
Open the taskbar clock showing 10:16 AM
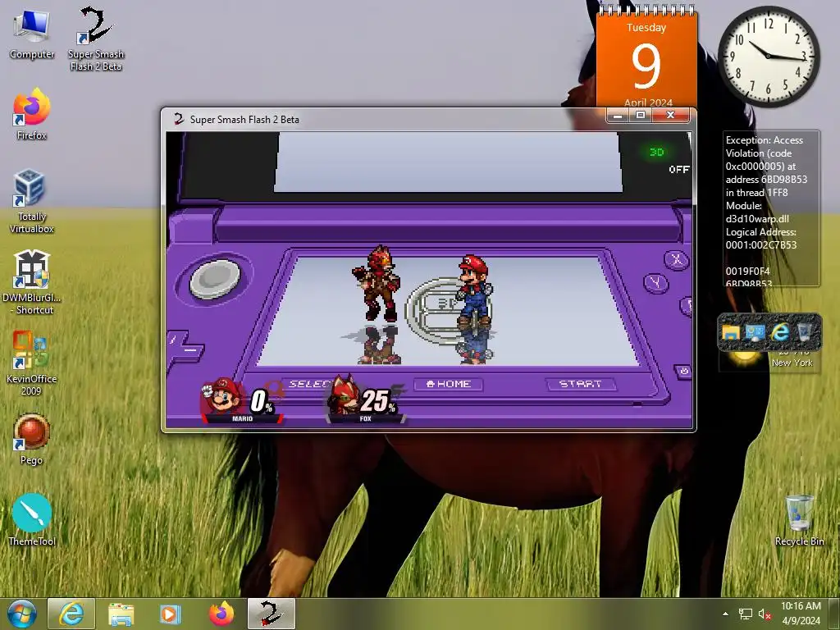pyautogui.click(x=801, y=614)
